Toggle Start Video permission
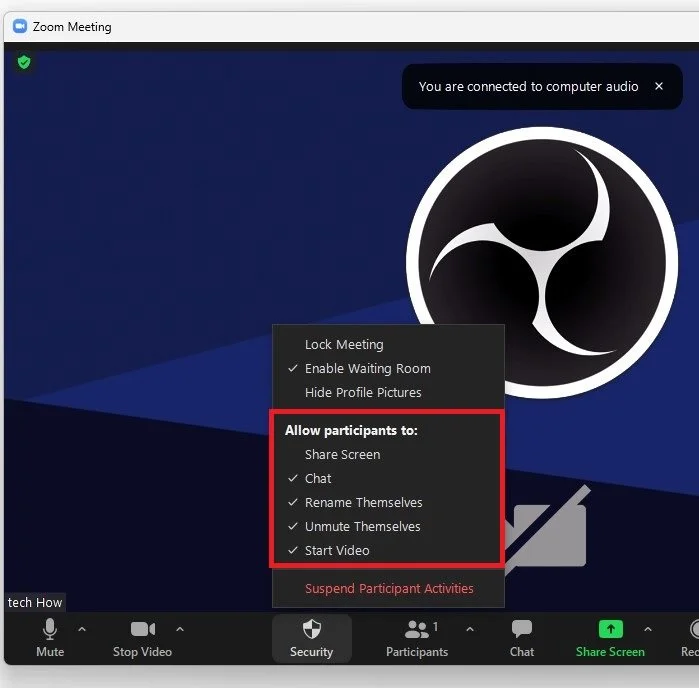This screenshot has width=699, height=688. point(388,550)
